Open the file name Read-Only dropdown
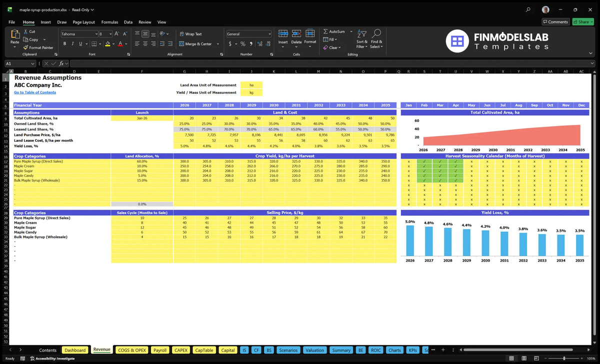 coord(84,9)
